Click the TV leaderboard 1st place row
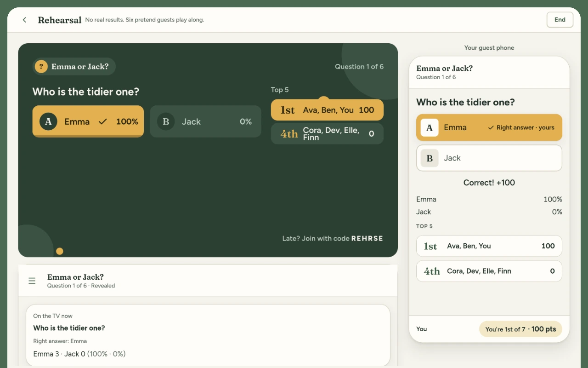The width and height of the screenshot is (588, 368). pos(327,110)
